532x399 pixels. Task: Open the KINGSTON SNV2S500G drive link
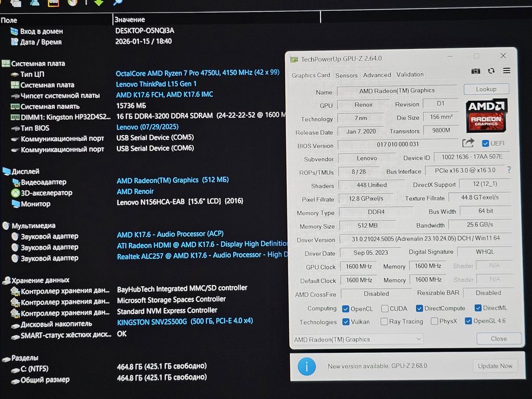tap(185, 321)
